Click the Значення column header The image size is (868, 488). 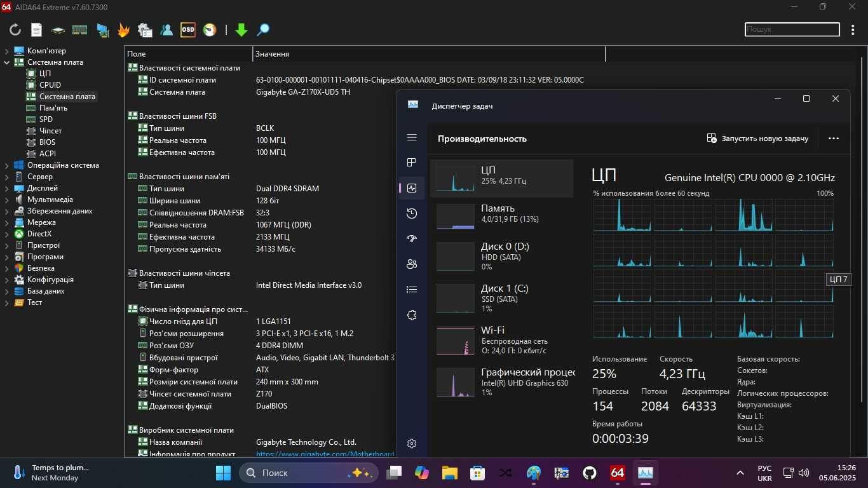429,54
